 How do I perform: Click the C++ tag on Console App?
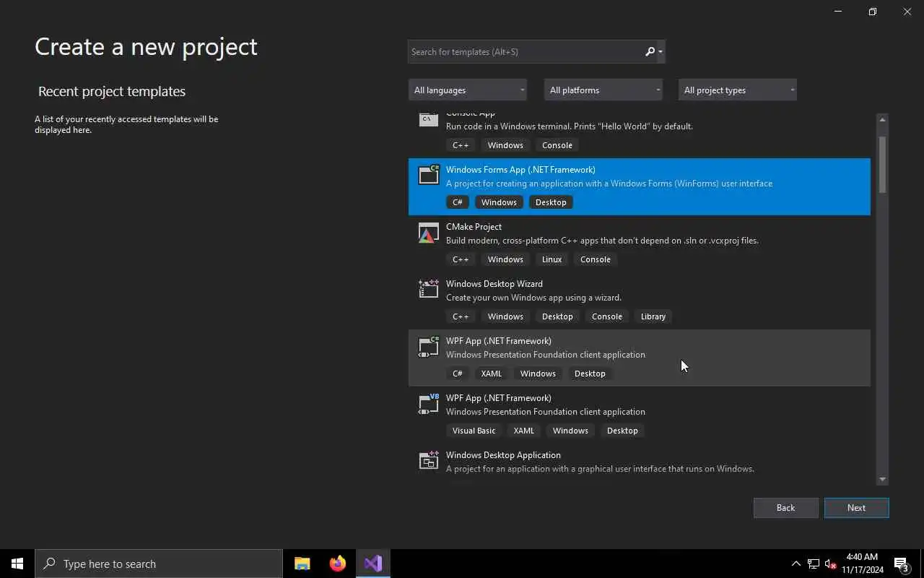pyautogui.click(x=461, y=145)
